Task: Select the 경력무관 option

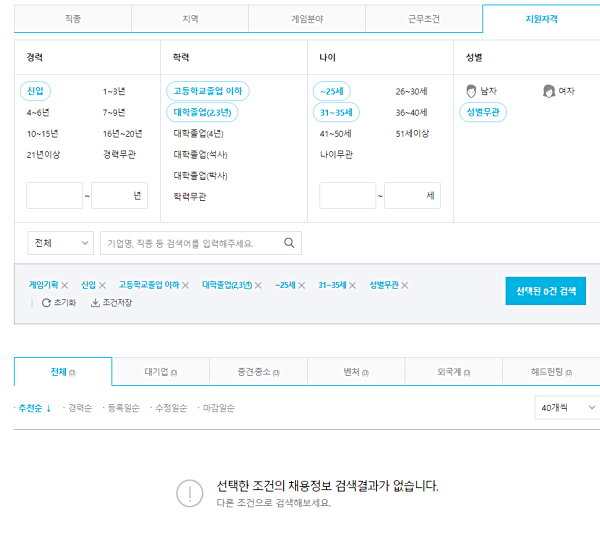Action: (x=119, y=155)
